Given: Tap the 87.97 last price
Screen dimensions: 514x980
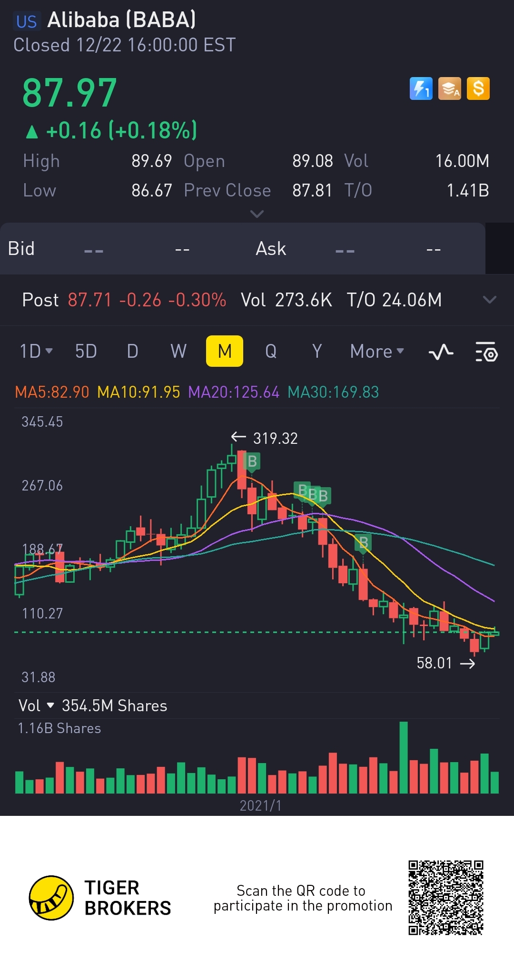Looking at the screenshot, I should click(70, 93).
